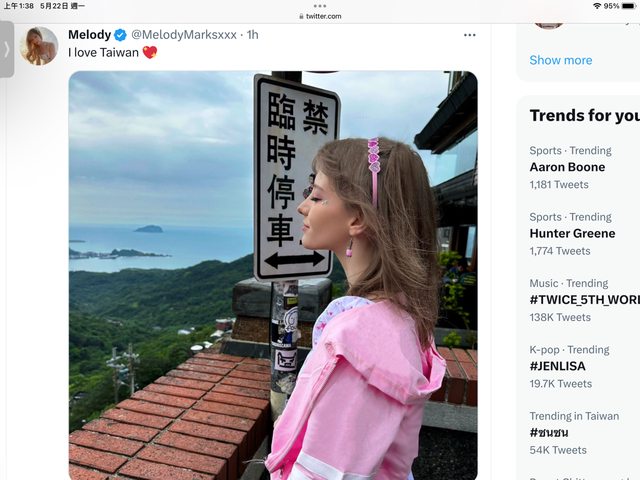
Task: Click the lock icon beside twitter.com
Action: coord(301,16)
